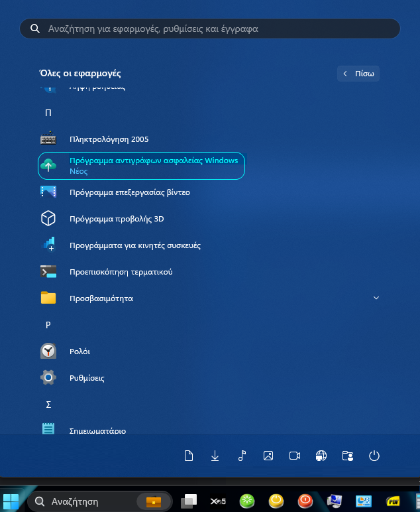Open the Videos folder shortcut icon
Image resolution: width=420 pixels, height=512 pixels.
point(295,456)
